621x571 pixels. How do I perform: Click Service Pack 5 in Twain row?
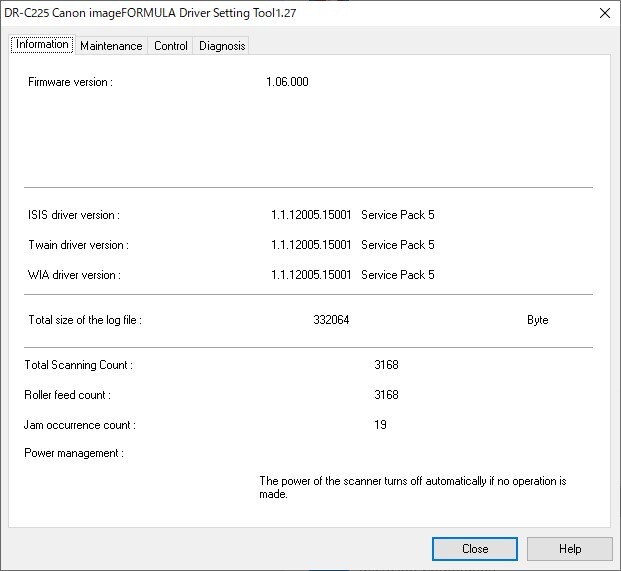398,245
